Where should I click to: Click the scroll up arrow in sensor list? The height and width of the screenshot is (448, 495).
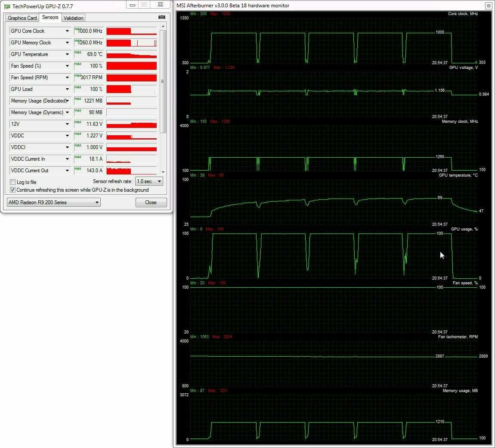tap(163, 27)
